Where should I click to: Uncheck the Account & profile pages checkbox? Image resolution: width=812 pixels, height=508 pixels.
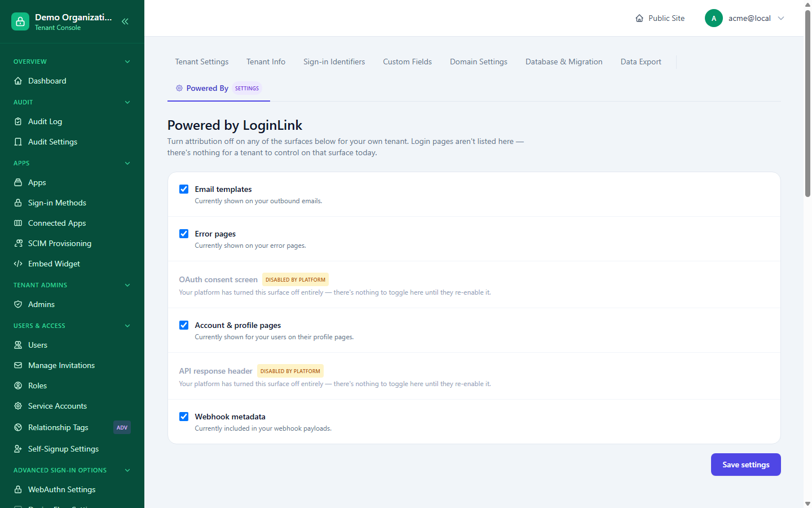(184, 325)
